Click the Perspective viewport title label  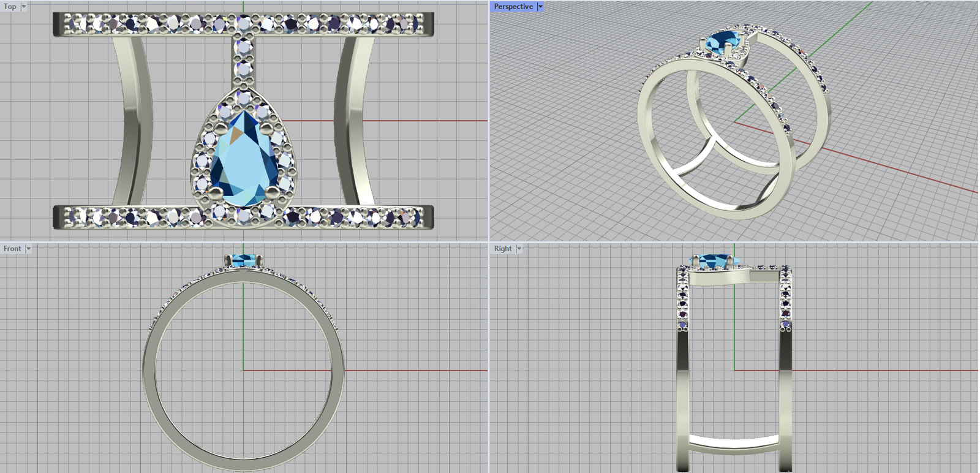click(513, 7)
